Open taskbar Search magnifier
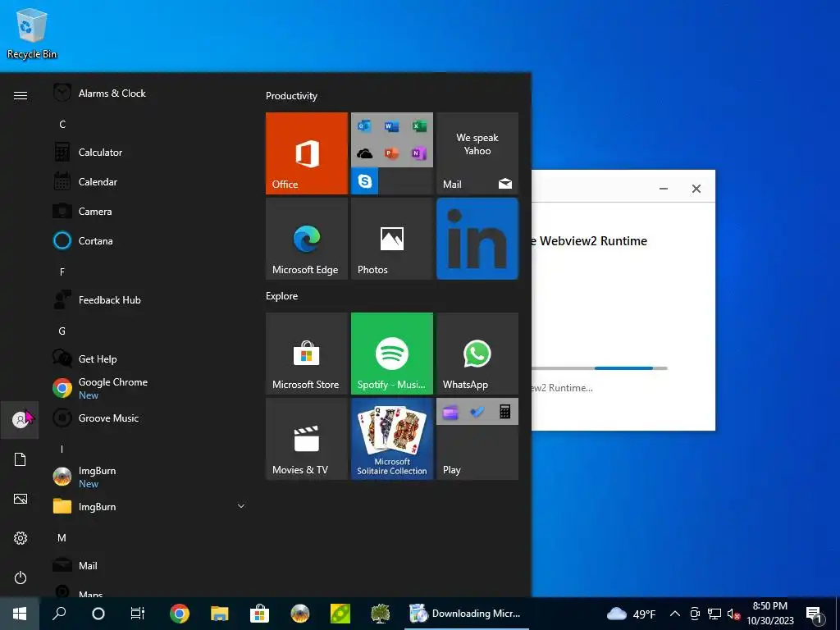 (x=59, y=614)
